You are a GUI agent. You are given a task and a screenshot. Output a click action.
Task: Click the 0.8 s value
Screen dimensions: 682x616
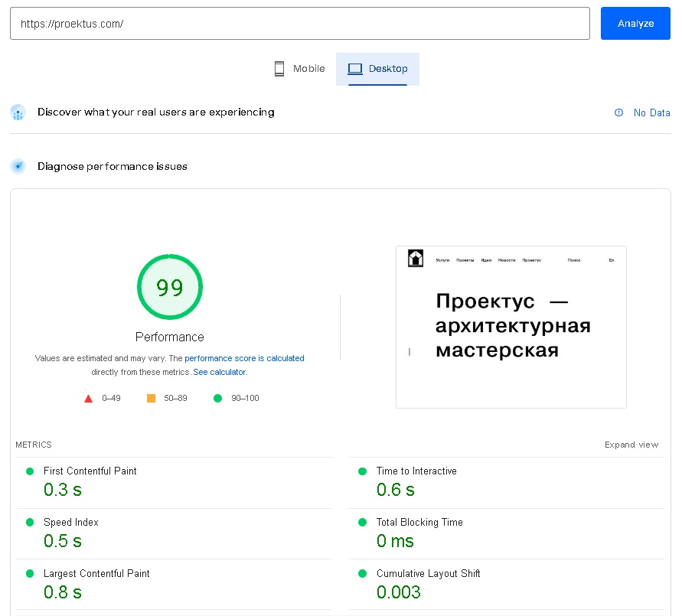tap(63, 592)
